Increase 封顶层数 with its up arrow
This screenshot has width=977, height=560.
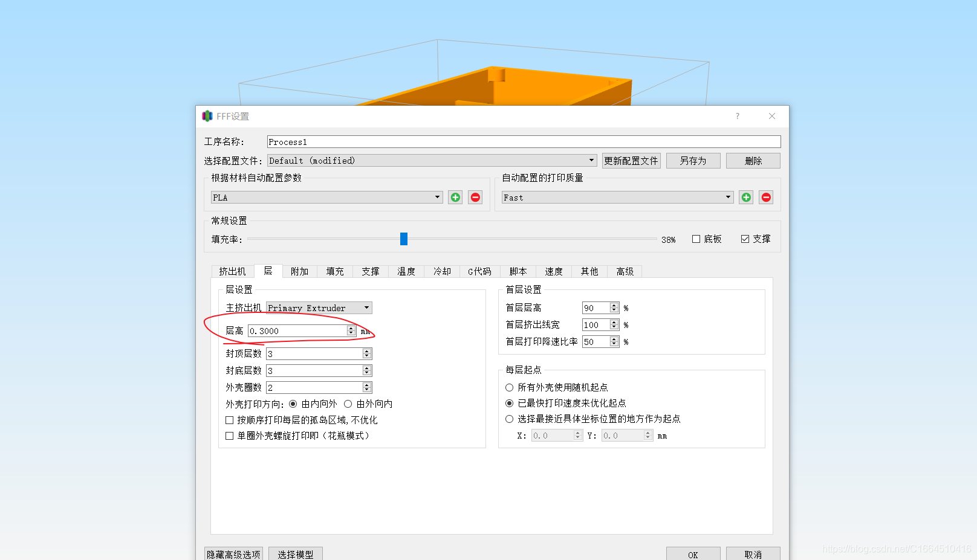pyautogui.click(x=366, y=350)
